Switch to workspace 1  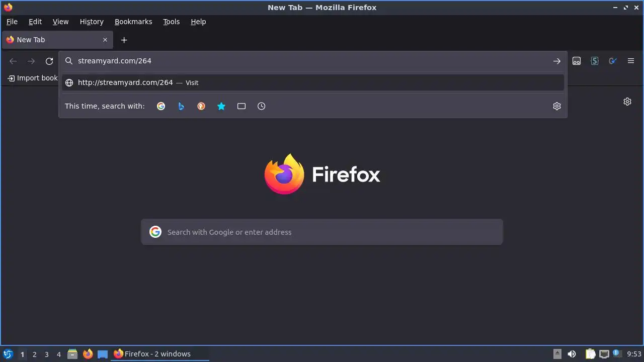click(x=22, y=354)
